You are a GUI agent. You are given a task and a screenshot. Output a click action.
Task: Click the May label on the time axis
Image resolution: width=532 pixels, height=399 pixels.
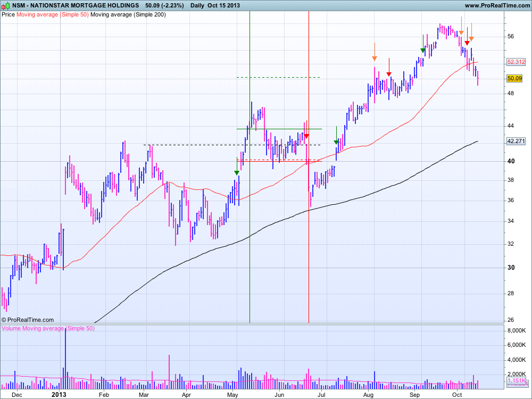point(233,395)
